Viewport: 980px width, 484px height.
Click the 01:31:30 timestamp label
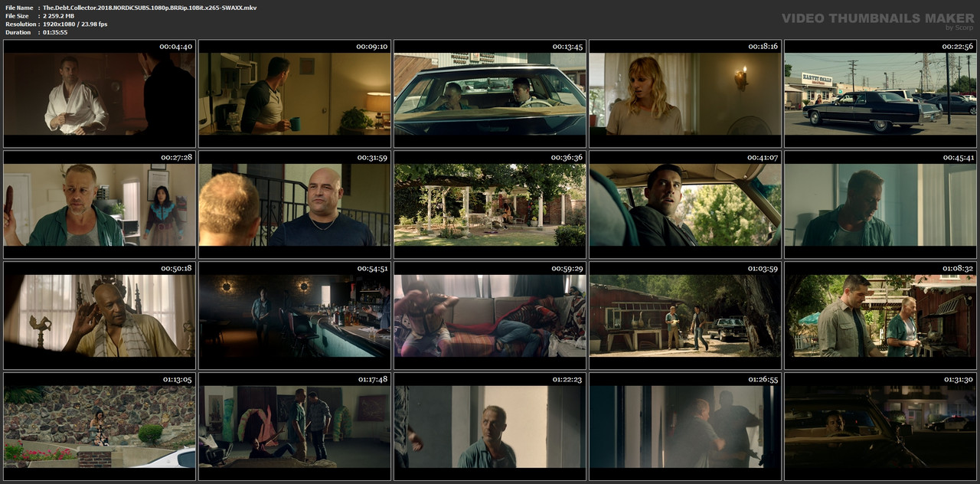point(957,380)
